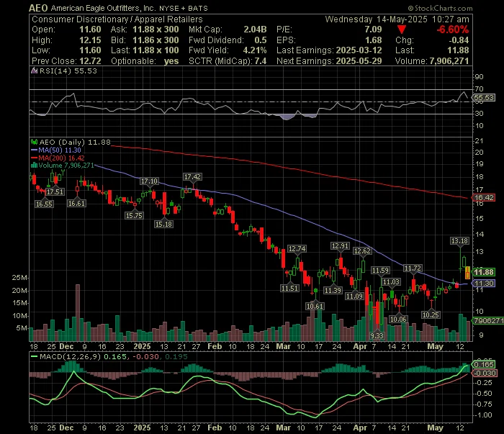Click the candlestick icon beside AEO (Daily)

[34, 142]
